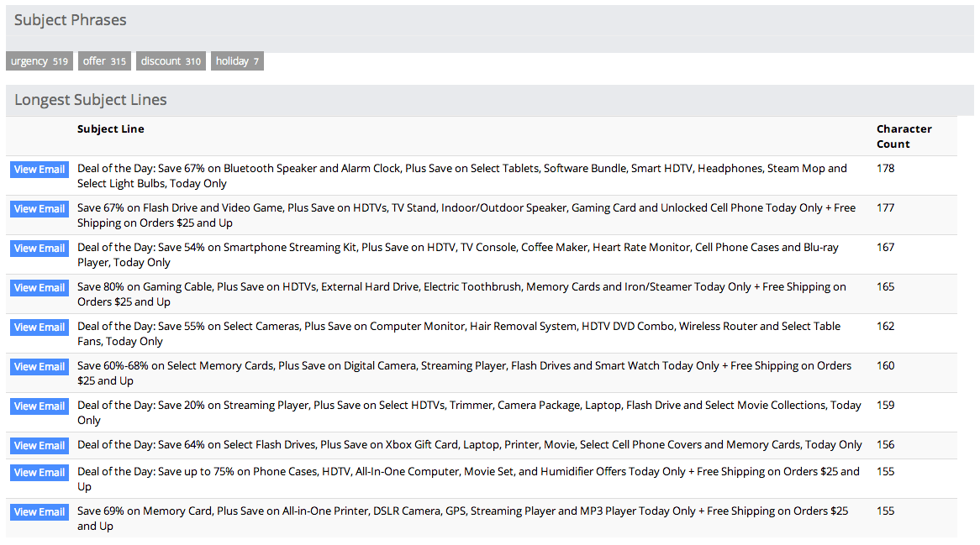Click the Subject Line column header
The image size is (980, 545).
(110, 129)
